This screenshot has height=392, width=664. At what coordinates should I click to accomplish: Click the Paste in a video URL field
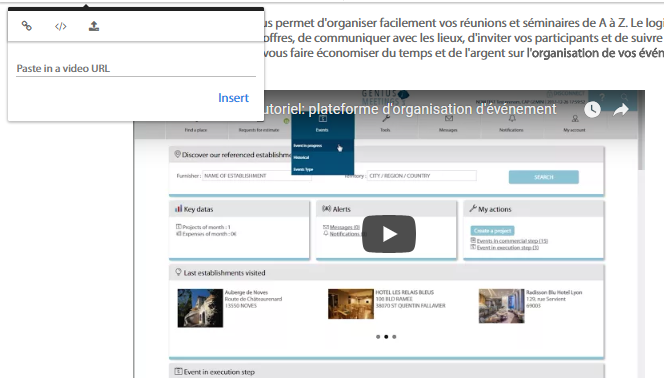point(136,69)
